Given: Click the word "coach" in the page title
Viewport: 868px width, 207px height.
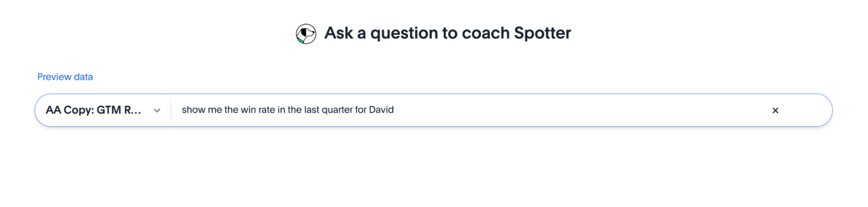Looking at the screenshot, I should (485, 33).
